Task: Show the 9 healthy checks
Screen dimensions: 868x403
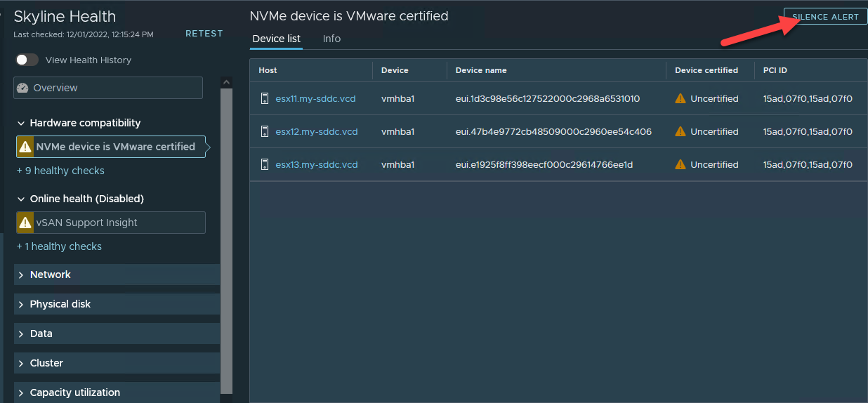Action: pos(60,171)
